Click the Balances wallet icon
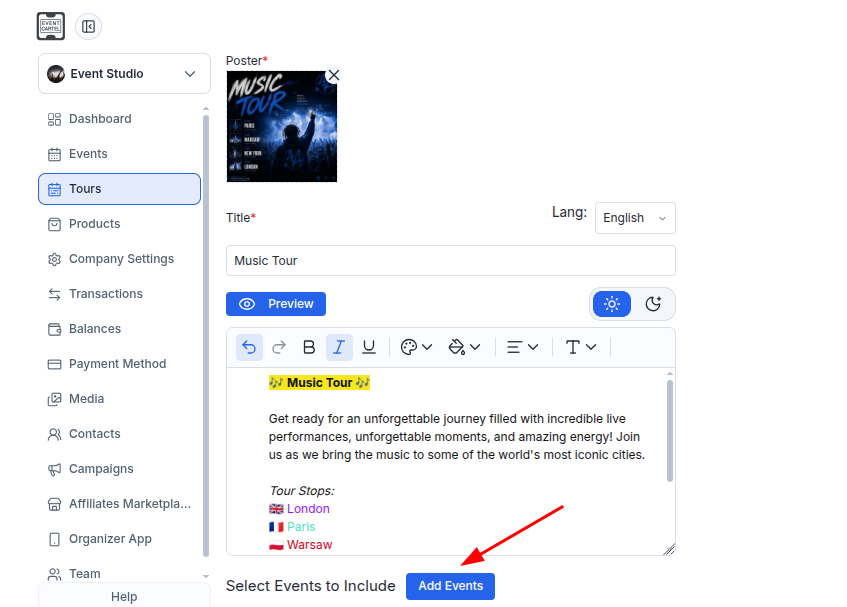This screenshot has width=847, height=607. (x=55, y=329)
